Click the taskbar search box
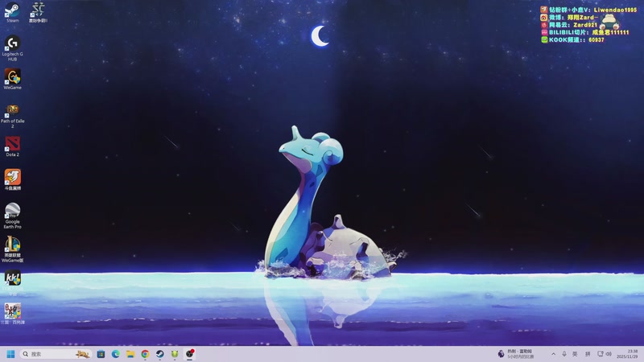Viewport: 644px width, 362px height. pos(56,354)
